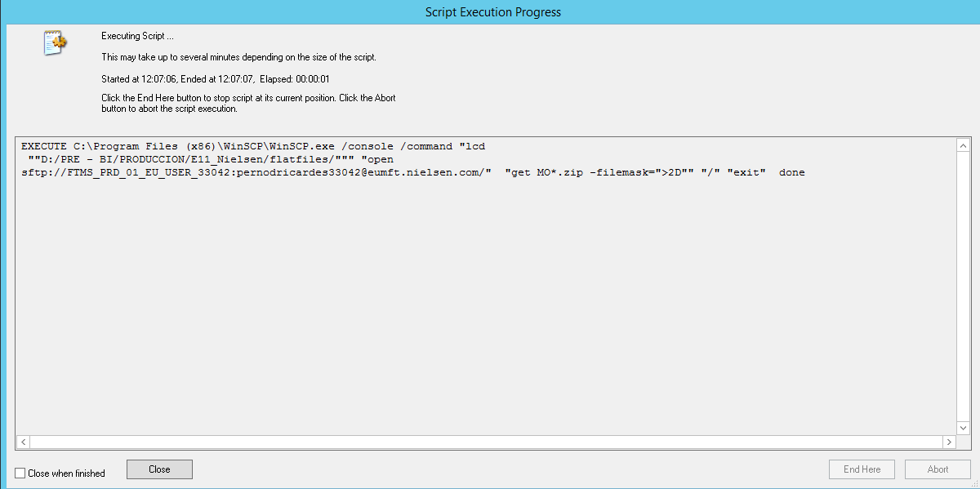Click 'This may take up to several minutes' text
Screen dimensions: 980x489
pyautogui.click(x=238, y=57)
